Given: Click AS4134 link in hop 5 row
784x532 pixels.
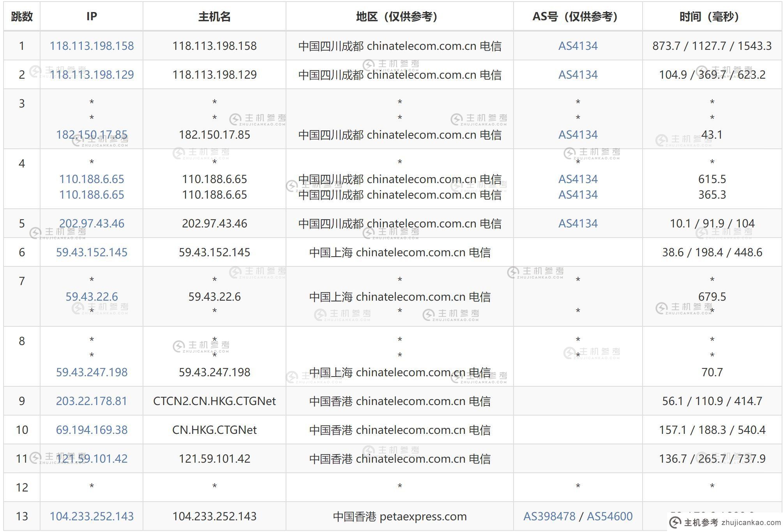Looking at the screenshot, I should pos(578,224).
